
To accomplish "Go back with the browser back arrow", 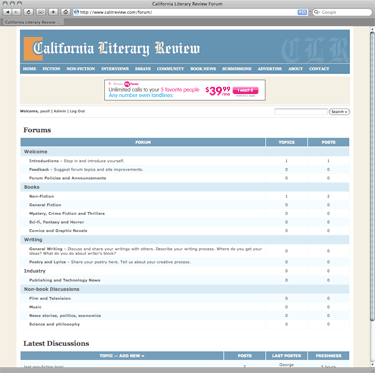I will tap(7, 12).
